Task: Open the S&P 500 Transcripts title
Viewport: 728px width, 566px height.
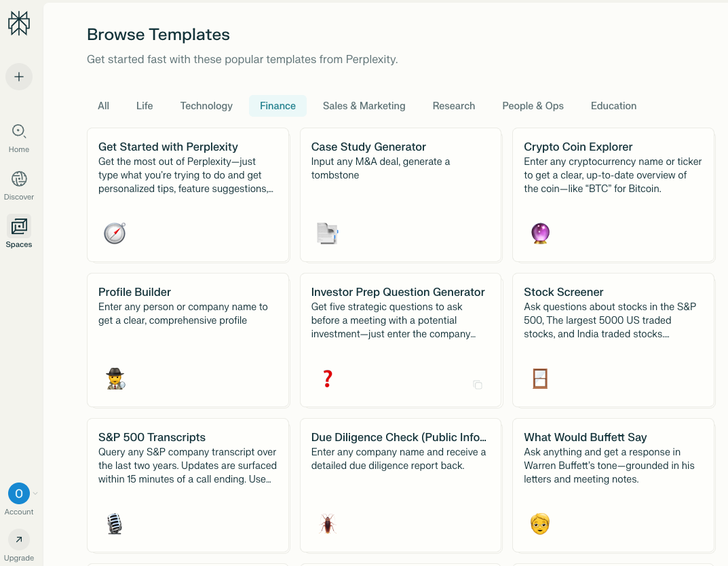Action: click(152, 437)
